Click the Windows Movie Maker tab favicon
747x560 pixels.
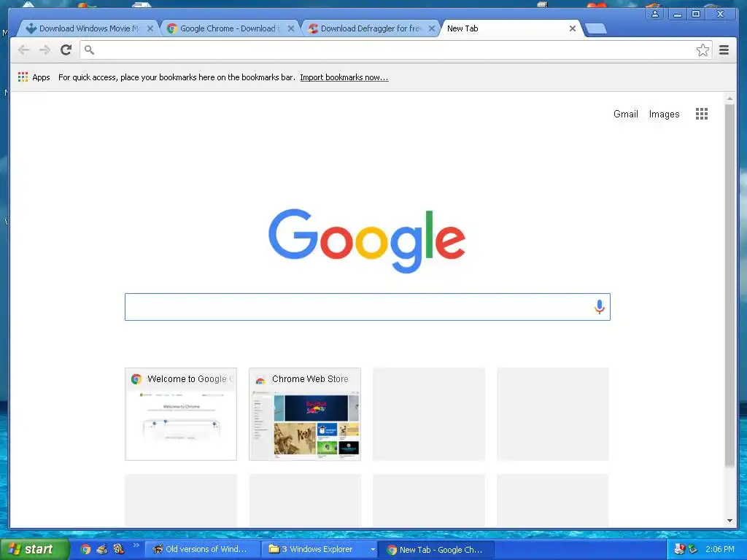click(x=31, y=28)
